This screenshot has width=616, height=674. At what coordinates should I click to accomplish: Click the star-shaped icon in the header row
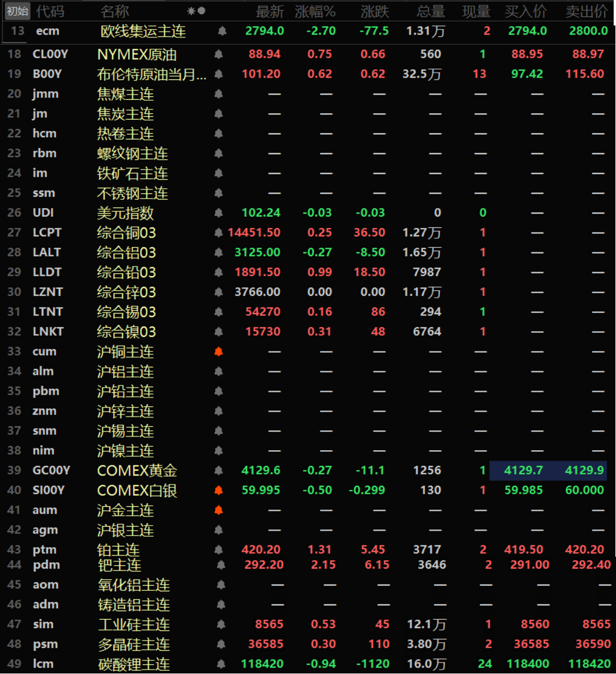(x=191, y=11)
